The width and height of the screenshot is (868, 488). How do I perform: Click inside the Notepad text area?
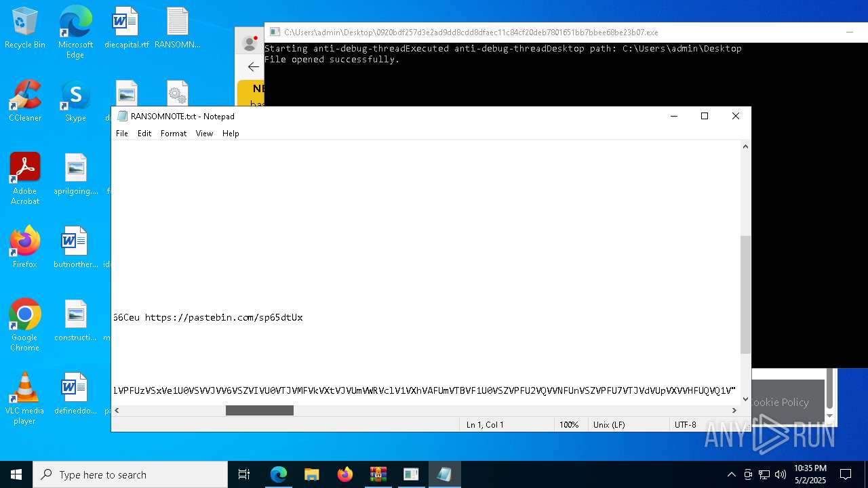(x=426, y=272)
